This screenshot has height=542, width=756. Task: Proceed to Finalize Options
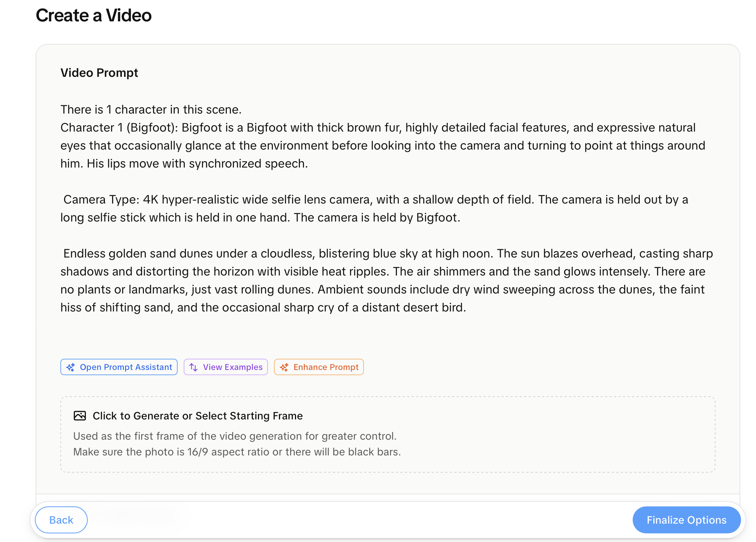click(686, 520)
